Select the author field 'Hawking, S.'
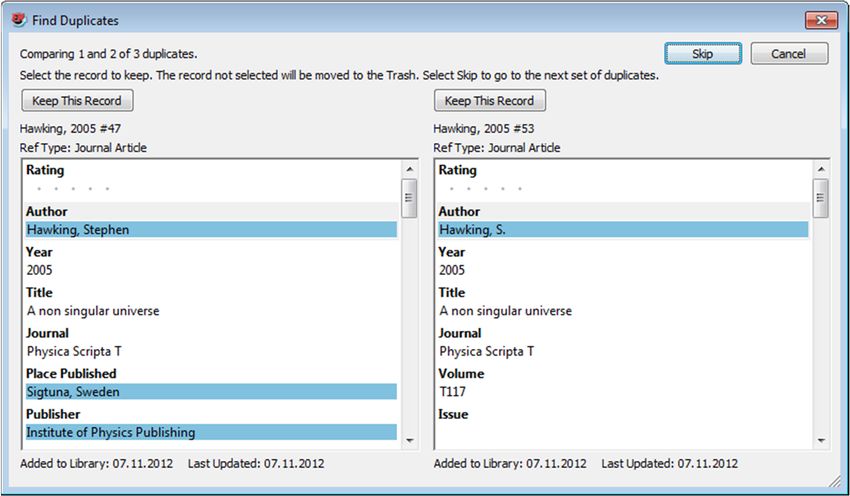Screen dimensions: 850x496 (x=623, y=230)
